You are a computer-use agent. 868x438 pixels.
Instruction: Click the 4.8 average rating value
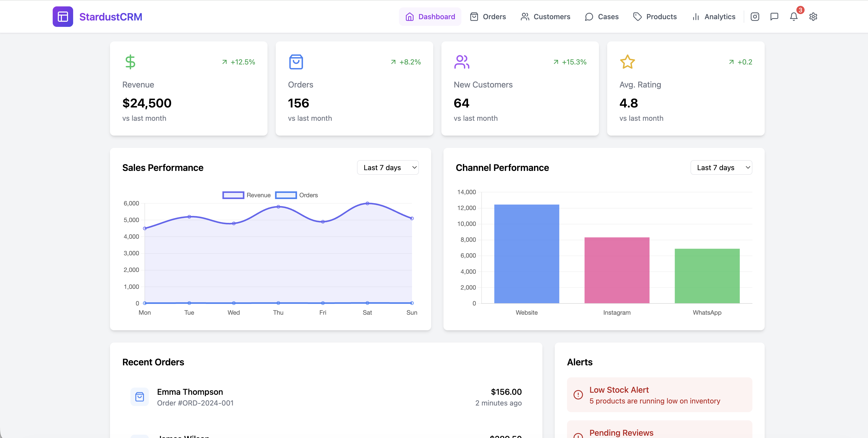629,103
